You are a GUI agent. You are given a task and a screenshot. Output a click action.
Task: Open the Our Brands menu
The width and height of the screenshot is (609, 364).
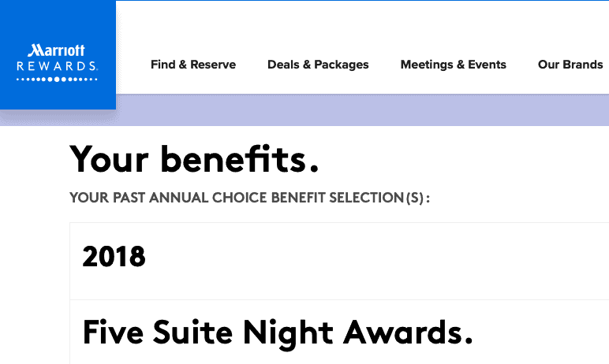[570, 65]
